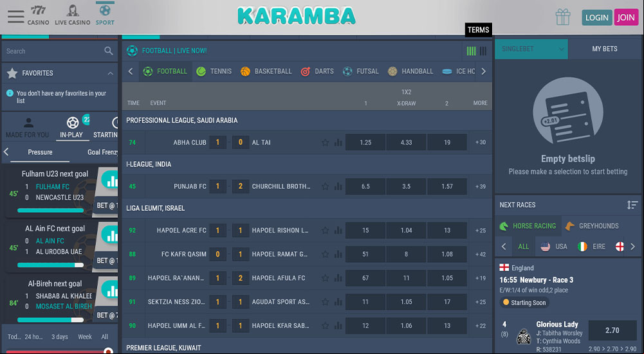Select the Darts sport tab
644x354 pixels.
click(317, 71)
